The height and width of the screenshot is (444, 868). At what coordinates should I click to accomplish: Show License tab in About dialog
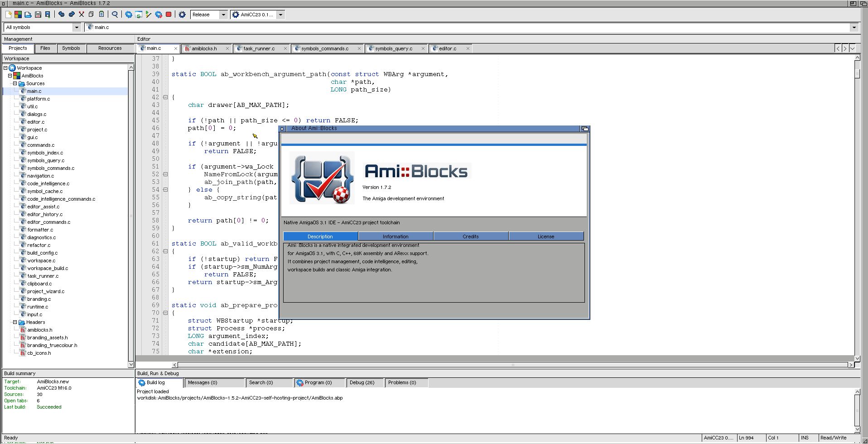(x=546, y=236)
